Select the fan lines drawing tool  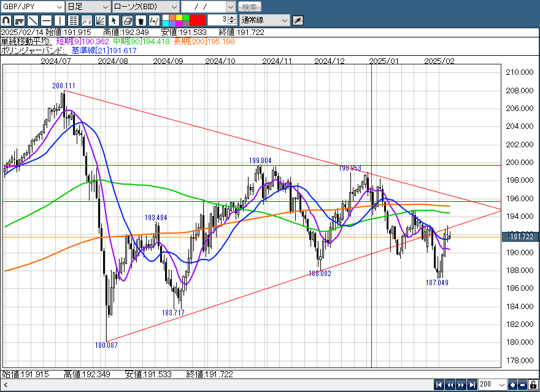[100, 20]
